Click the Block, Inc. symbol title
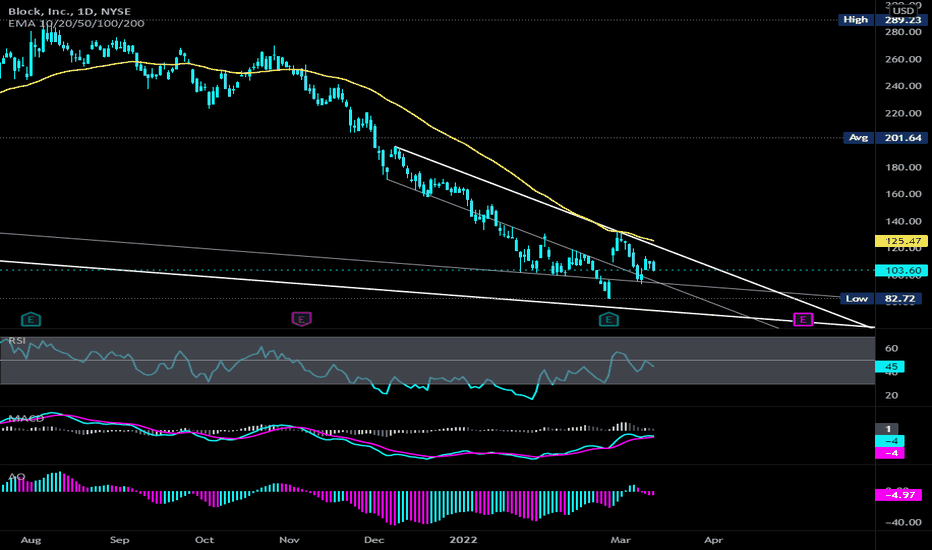The height and width of the screenshot is (550, 932). point(70,11)
